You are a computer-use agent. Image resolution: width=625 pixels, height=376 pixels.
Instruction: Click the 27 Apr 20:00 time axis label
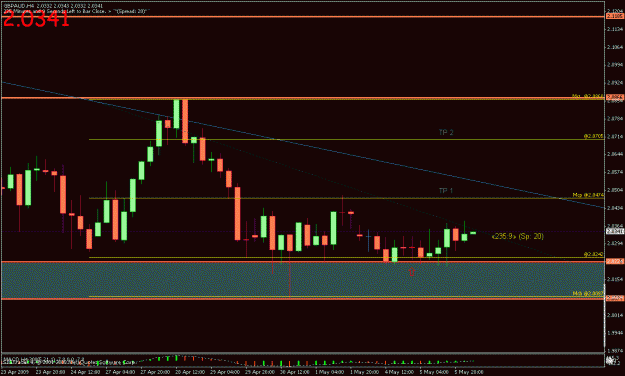click(x=155, y=372)
